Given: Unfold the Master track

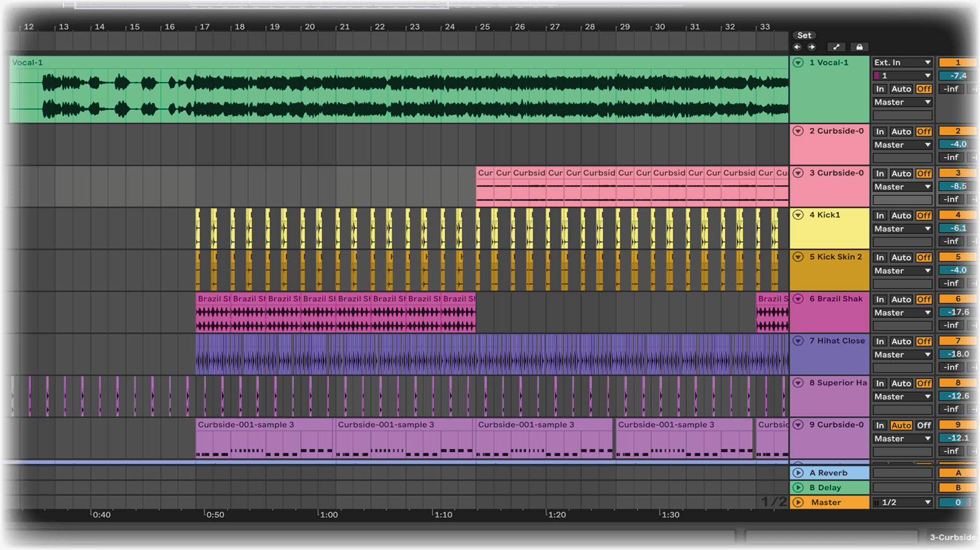Looking at the screenshot, I should coord(798,502).
